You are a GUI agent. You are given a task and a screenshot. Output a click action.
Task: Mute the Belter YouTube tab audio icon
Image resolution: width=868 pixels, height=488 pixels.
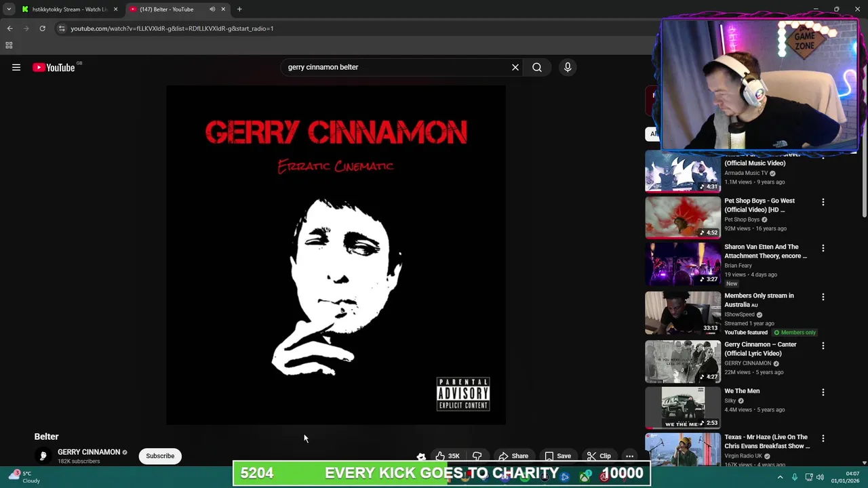[x=212, y=9]
